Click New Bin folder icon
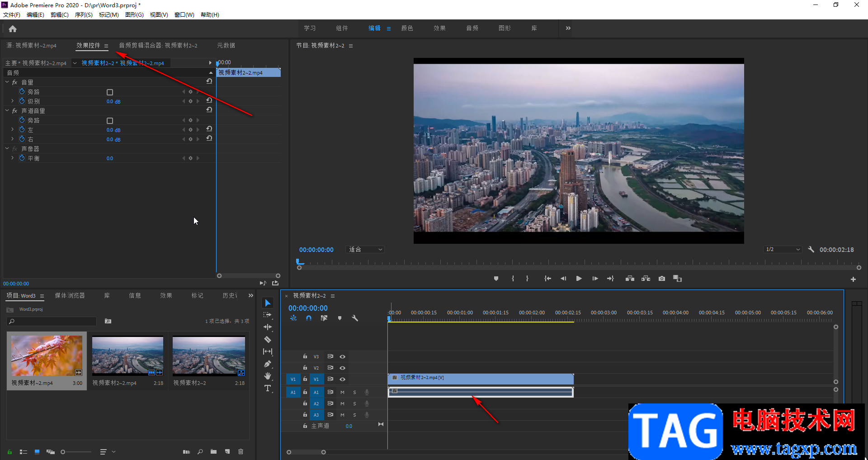Image resolution: width=868 pixels, height=460 pixels. pyautogui.click(x=213, y=451)
